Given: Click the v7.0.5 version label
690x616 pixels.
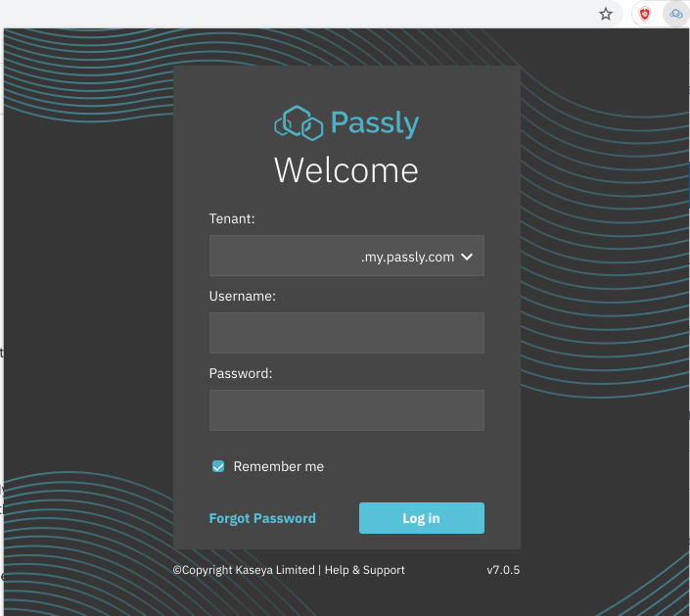Looking at the screenshot, I should click(503, 570).
